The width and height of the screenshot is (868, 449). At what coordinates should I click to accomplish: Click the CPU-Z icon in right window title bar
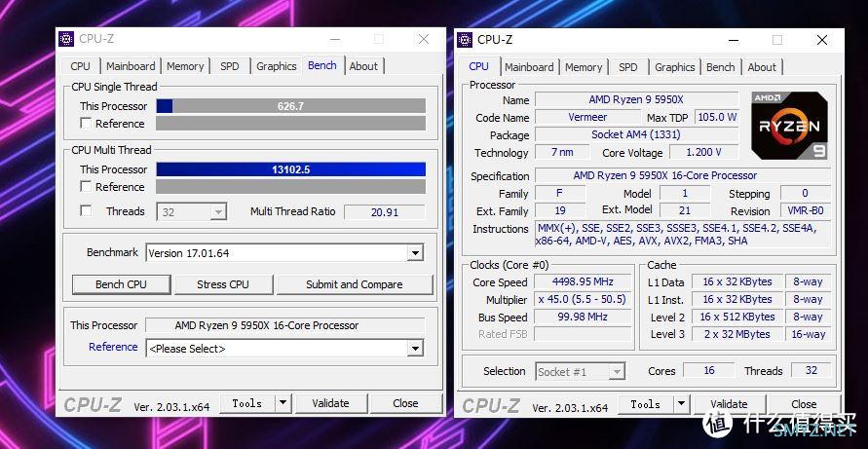465,40
